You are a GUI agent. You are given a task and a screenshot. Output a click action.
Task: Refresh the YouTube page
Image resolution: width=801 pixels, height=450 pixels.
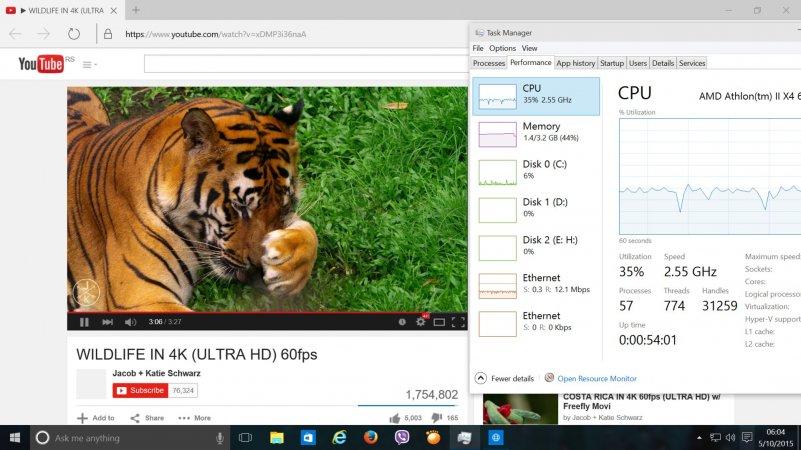point(74,34)
